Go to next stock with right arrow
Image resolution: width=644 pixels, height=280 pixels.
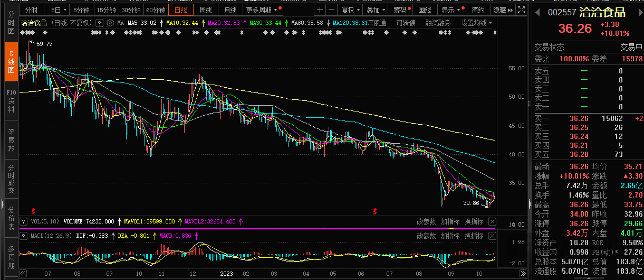pyautogui.click(x=640, y=11)
